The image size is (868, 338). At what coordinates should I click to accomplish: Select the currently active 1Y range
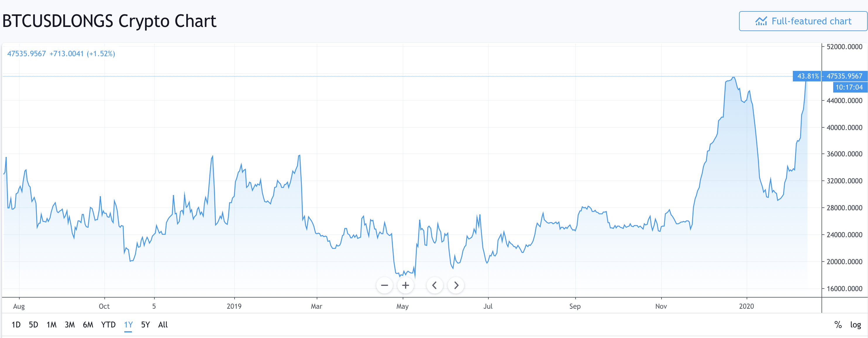[128, 325]
